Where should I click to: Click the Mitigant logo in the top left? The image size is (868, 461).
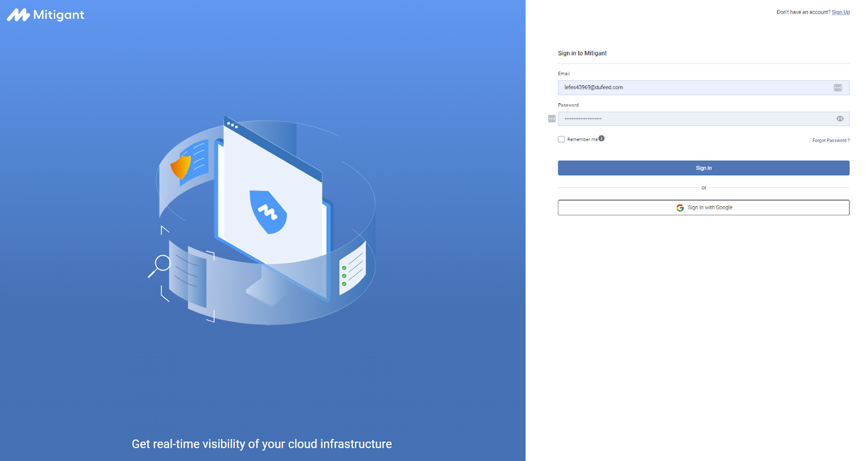[46, 15]
